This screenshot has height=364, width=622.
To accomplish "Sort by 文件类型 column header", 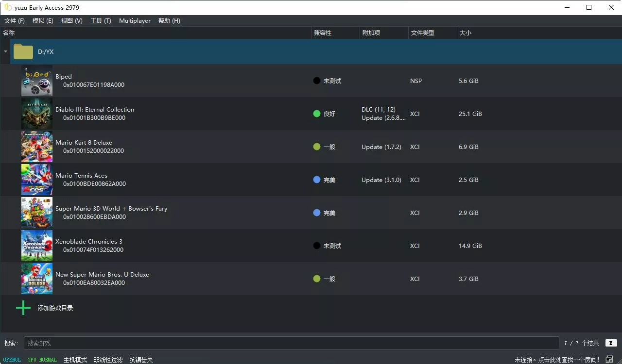I will (432, 33).
